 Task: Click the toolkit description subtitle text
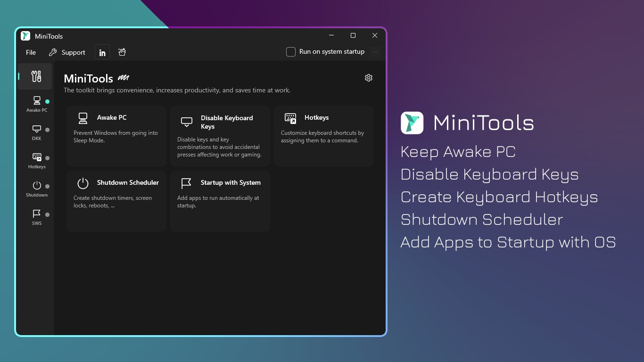(x=177, y=90)
